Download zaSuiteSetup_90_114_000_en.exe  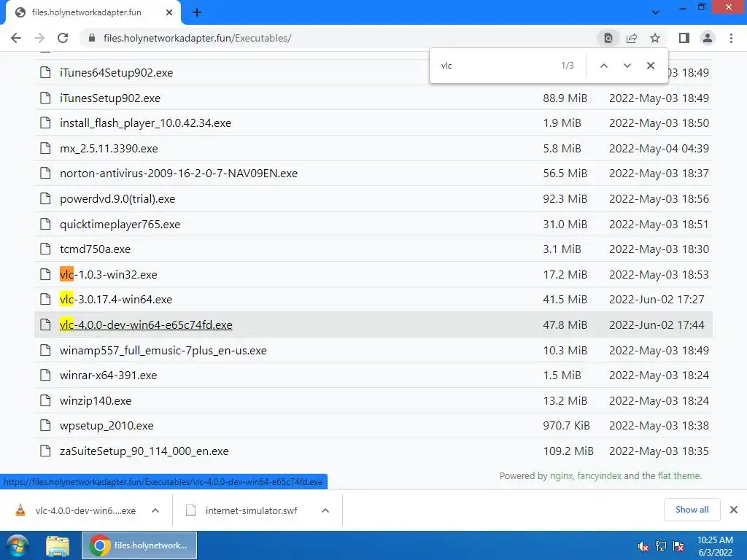144,451
